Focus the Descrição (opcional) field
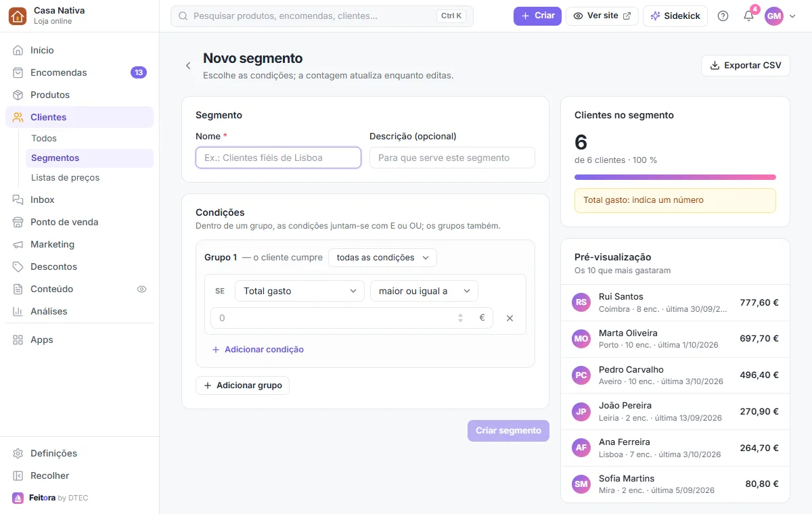This screenshot has width=812, height=514. pyautogui.click(x=452, y=158)
